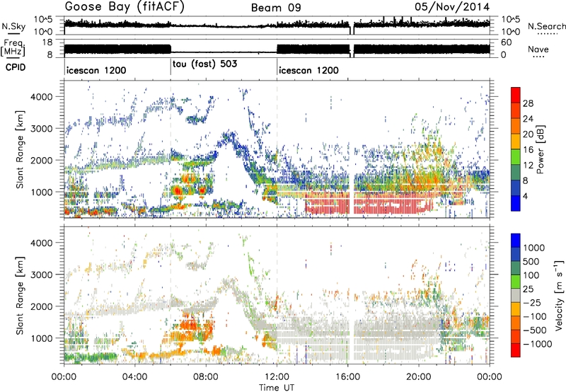Click the 'Beam 09' label

[276, 8]
